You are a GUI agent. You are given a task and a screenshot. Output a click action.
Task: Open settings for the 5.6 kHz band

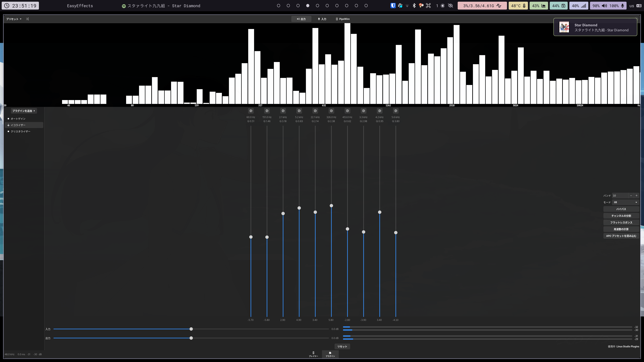point(395,111)
